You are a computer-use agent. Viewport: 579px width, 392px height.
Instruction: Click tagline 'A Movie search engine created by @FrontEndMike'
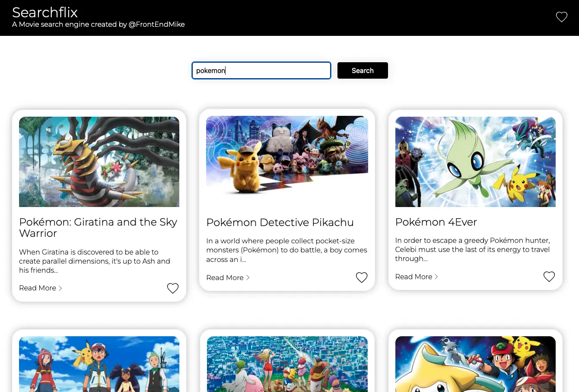99,24
